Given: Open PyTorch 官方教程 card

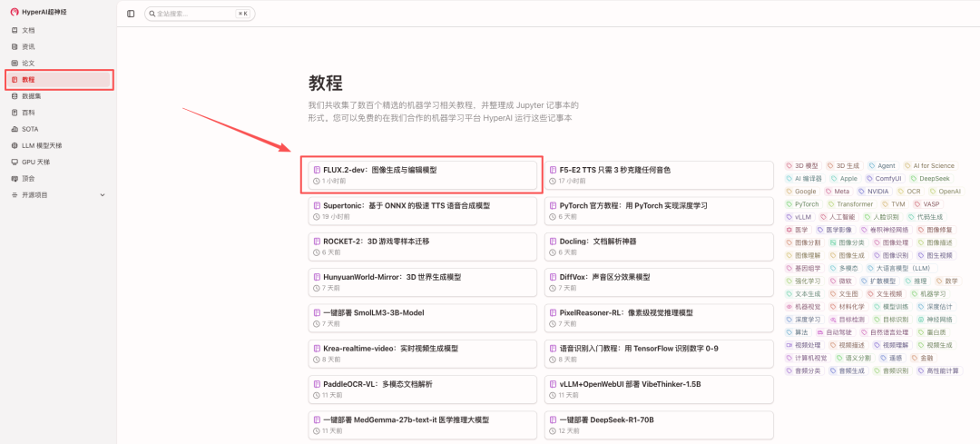Looking at the screenshot, I should pos(658,211).
